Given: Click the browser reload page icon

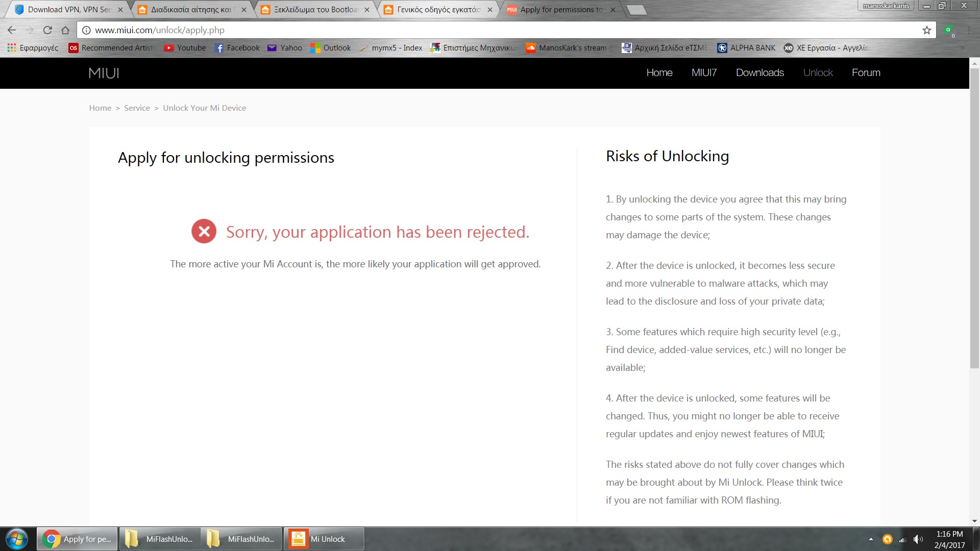Looking at the screenshot, I should click(47, 30).
